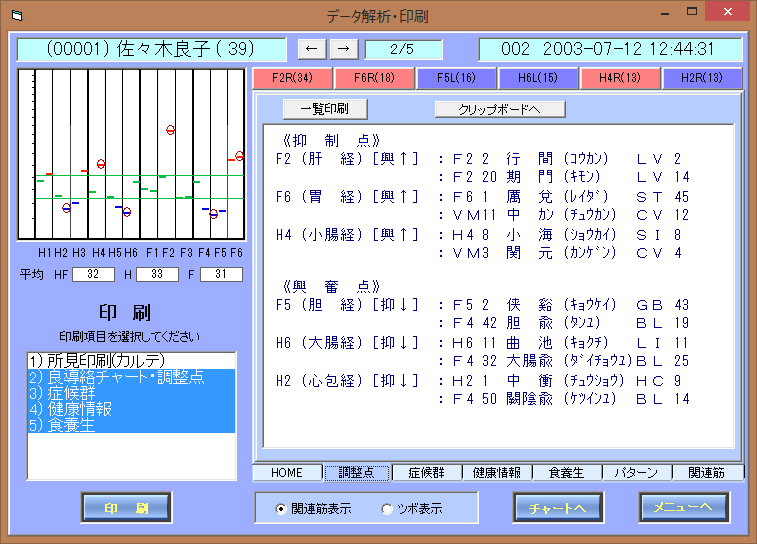
Task: Click the チャートへ button
Action: (x=559, y=508)
